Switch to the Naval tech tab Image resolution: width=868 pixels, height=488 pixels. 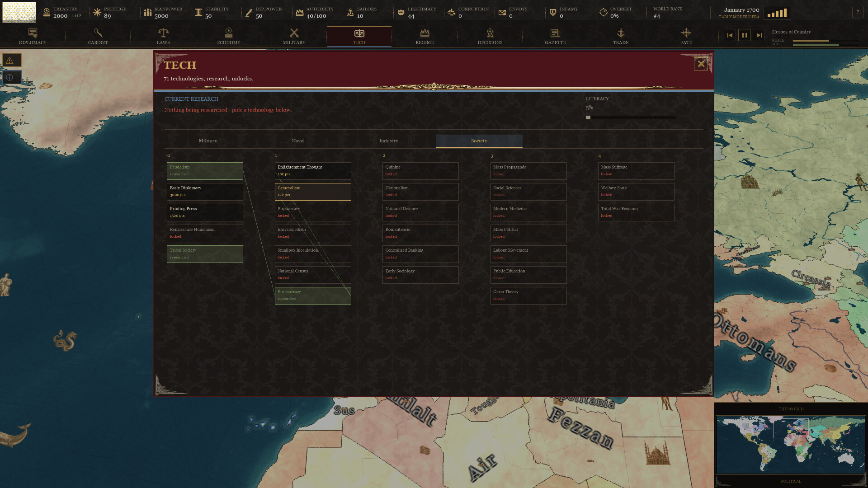pos(298,141)
